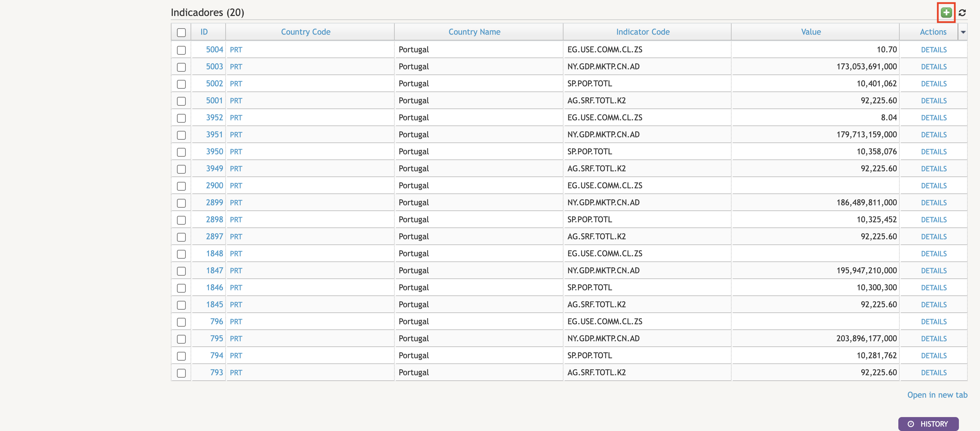Screen dimensions: 980x431
Task: Click AG.SRF.TOTL.K2 code in row 1845
Action: pos(596,305)
